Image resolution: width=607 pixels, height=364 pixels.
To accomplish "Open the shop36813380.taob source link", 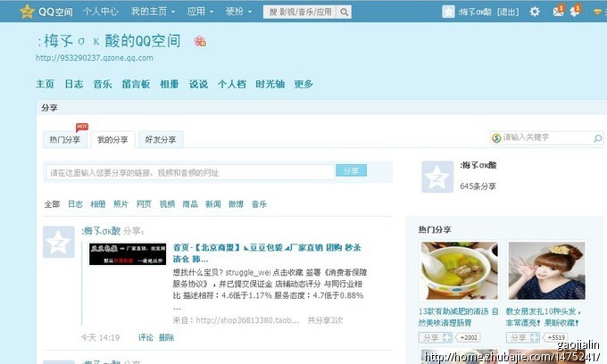I will tap(247, 320).
